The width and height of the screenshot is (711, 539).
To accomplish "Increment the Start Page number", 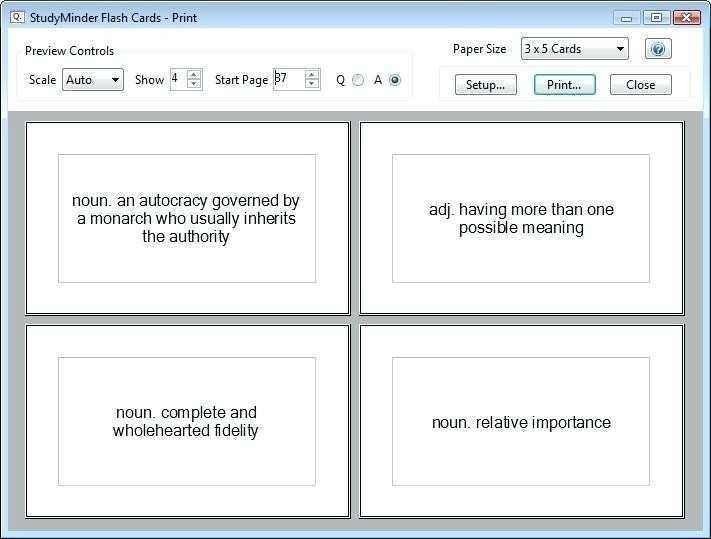I will click(312, 74).
